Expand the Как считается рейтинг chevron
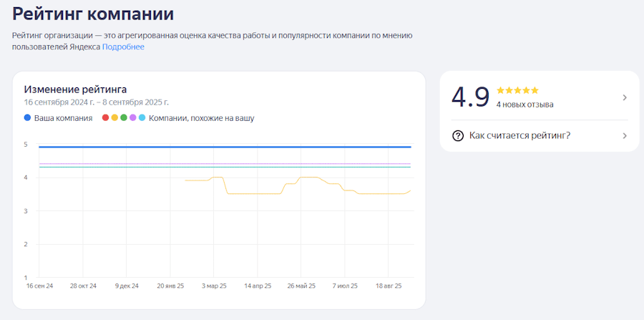The image size is (644, 320). click(624, 136)
